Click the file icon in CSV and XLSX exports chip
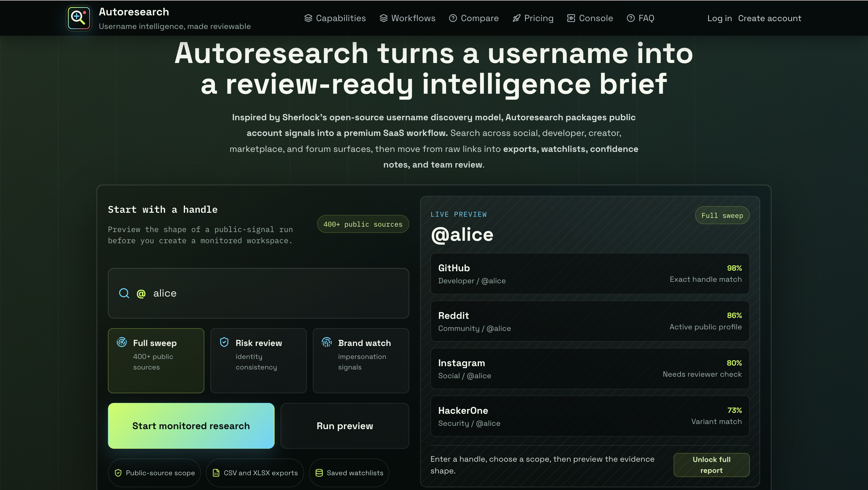This screenshot has width=868, height=490. point(216,473)
